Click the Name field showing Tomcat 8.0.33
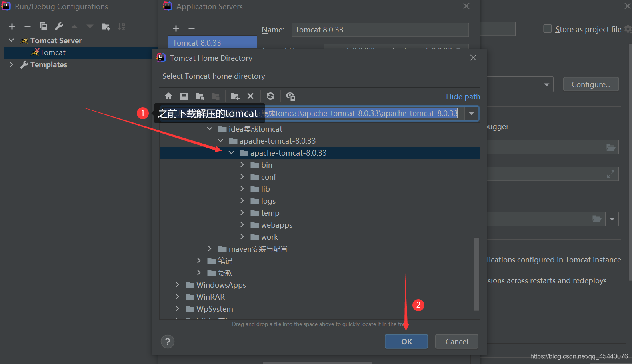The height and width of the screenshot is (364, 632). tap(380, 30)
